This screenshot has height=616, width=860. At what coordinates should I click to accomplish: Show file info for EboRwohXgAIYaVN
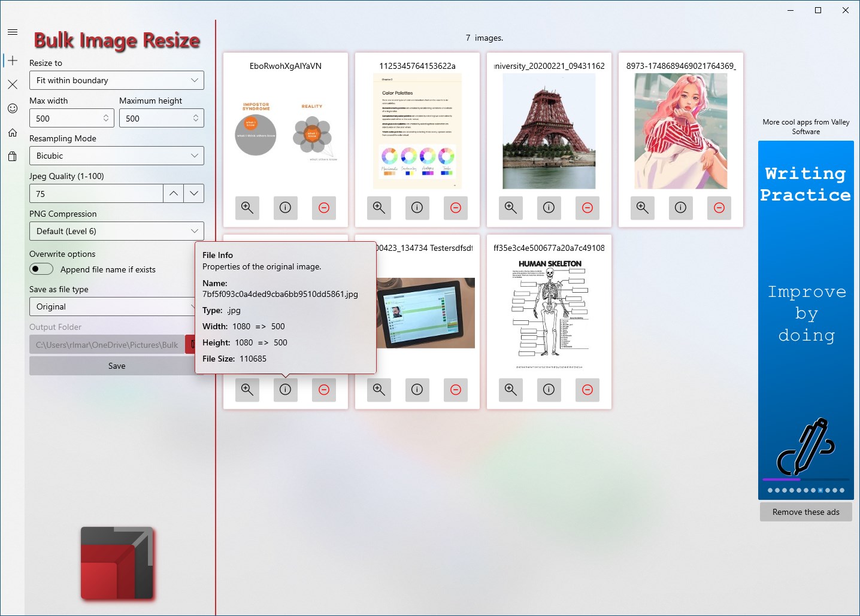pyautogui.click(x=286, y=208)
